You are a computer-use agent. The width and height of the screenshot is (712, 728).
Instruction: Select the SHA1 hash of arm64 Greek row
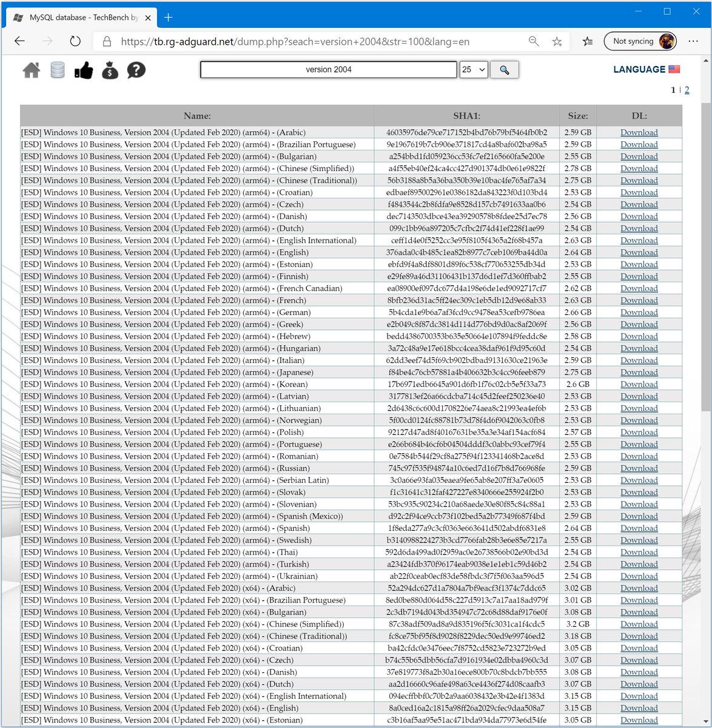tap(467, 324)
